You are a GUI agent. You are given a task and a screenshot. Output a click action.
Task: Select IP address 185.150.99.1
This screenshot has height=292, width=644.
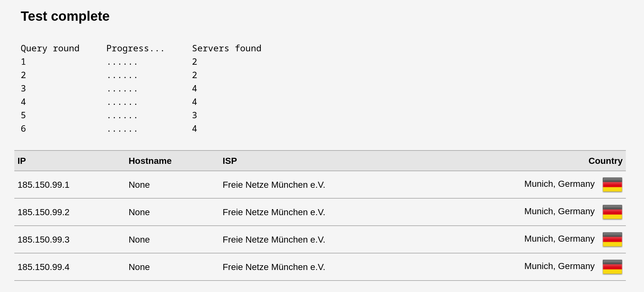[43, 185]
